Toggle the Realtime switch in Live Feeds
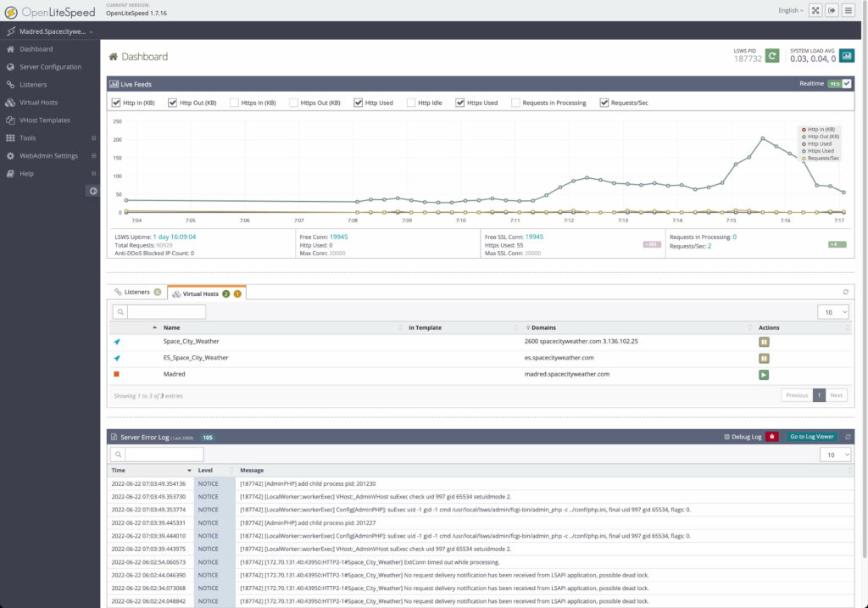This screenshot has width=868, height=608. tap(839, 84)
